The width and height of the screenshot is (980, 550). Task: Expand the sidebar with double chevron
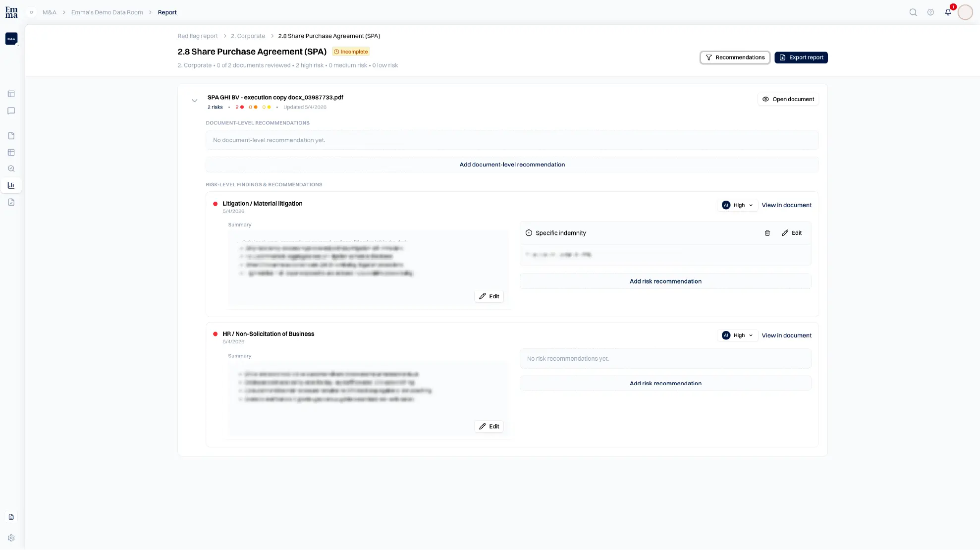coord(31,12)
